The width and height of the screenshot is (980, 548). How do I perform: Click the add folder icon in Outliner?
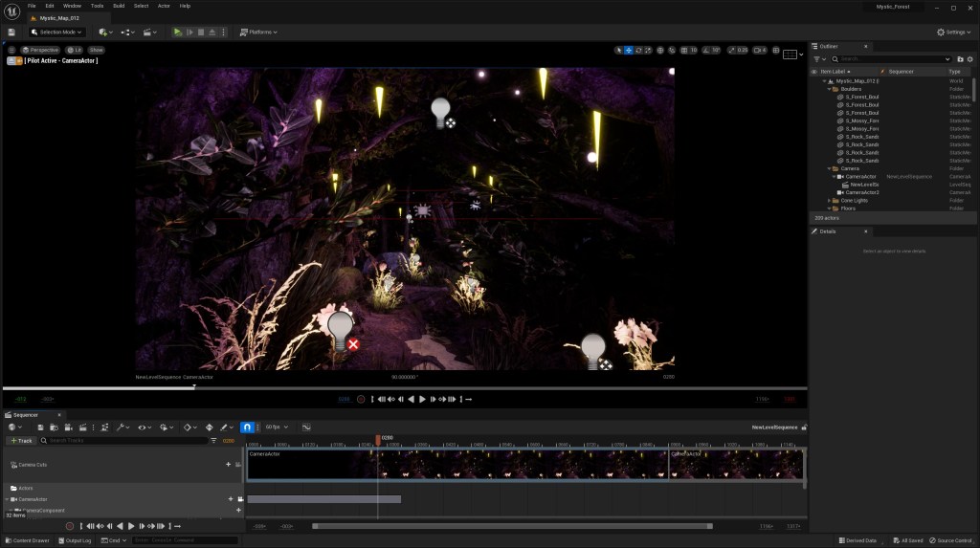pos(961,58)
